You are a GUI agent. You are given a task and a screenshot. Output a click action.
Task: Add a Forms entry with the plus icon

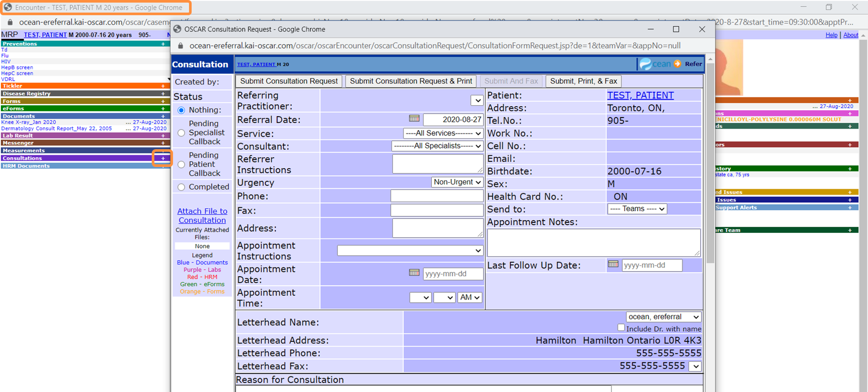(163, 101)
